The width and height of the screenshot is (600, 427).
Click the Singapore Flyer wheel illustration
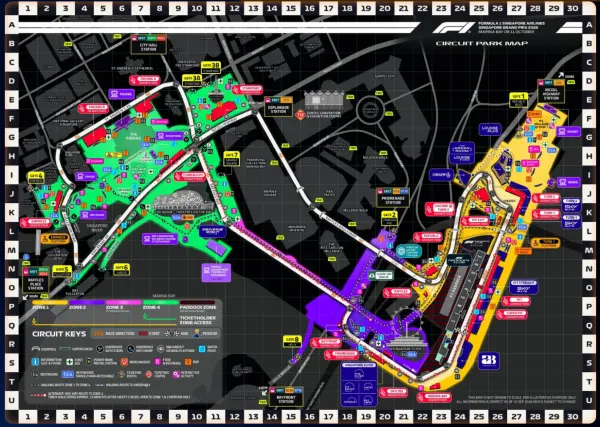click(x=405, y=321)
